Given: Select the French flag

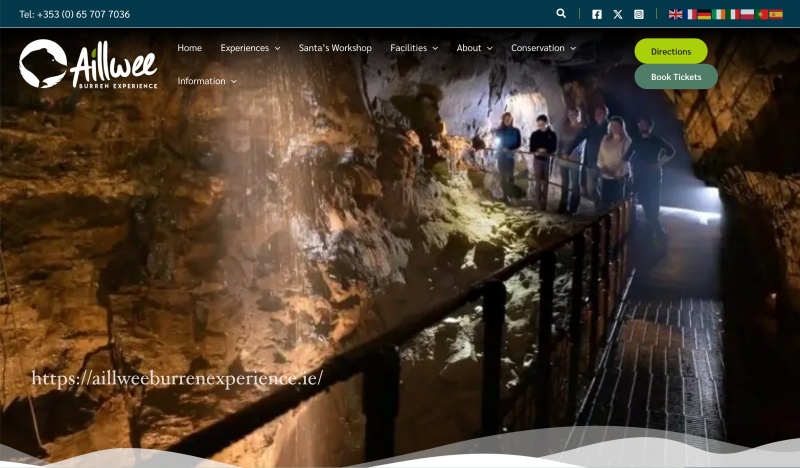Looking at the screenshot, I should pos(691,14).
